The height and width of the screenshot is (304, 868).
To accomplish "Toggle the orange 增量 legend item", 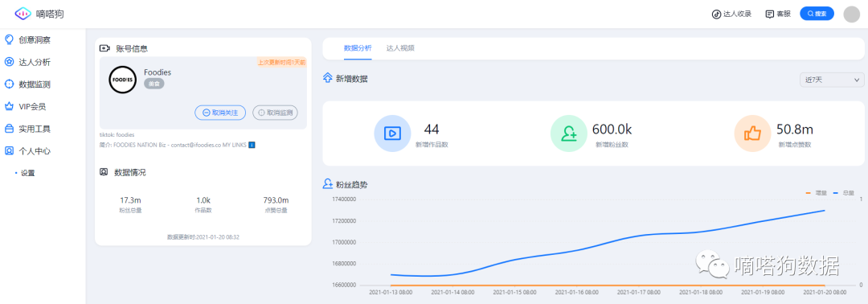I will click(x=816, y=193).
